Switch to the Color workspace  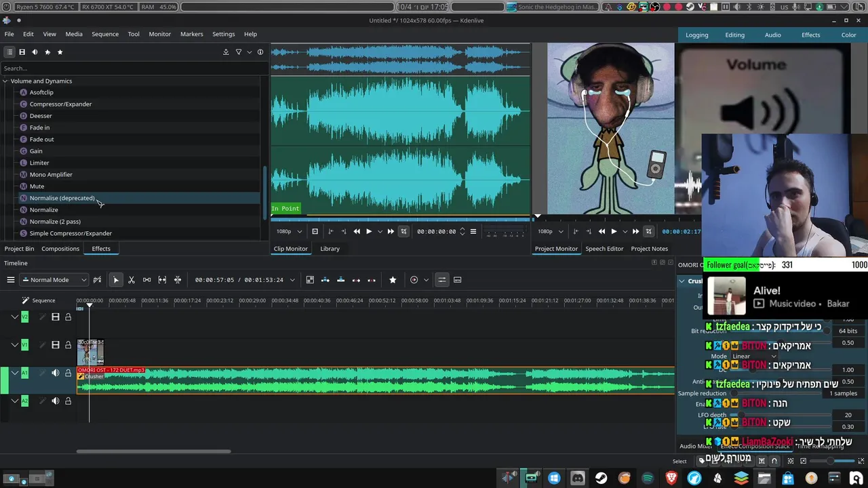tap(848, 35)
